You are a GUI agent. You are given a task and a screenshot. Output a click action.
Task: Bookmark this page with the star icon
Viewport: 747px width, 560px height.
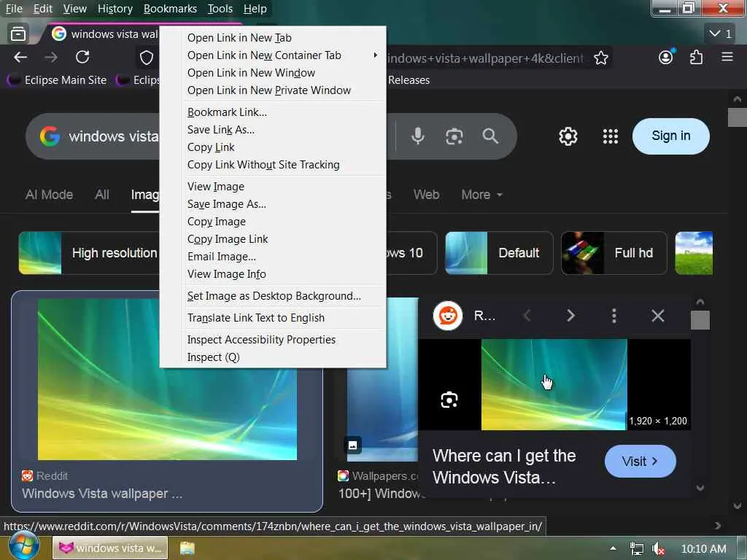[601, 58]
